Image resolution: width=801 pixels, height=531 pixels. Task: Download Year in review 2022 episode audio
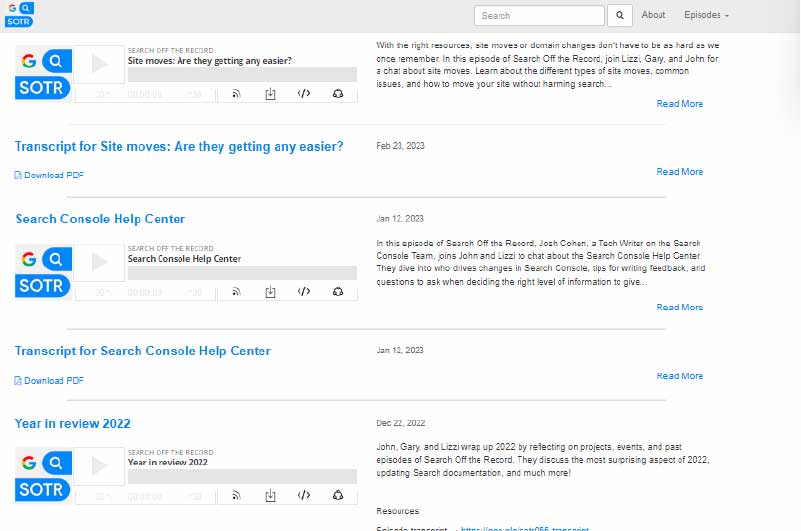tap(270, 495)
